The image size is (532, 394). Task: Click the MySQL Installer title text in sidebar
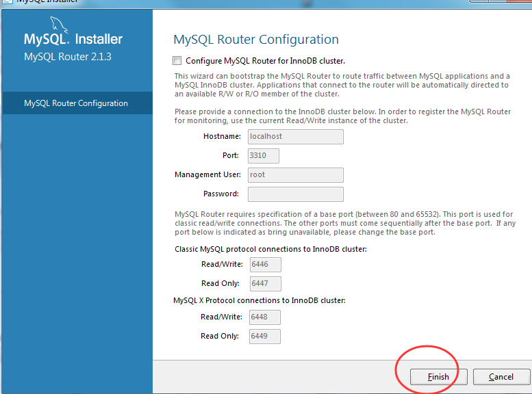[x=73, y=39]
